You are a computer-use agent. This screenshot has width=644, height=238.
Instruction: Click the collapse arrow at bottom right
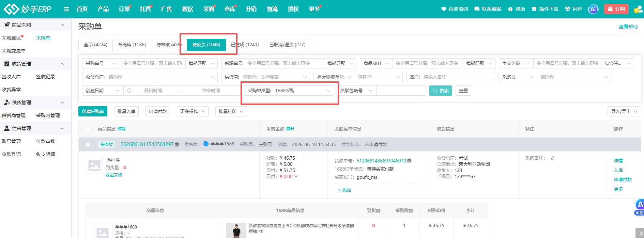[x=640, y=233]
